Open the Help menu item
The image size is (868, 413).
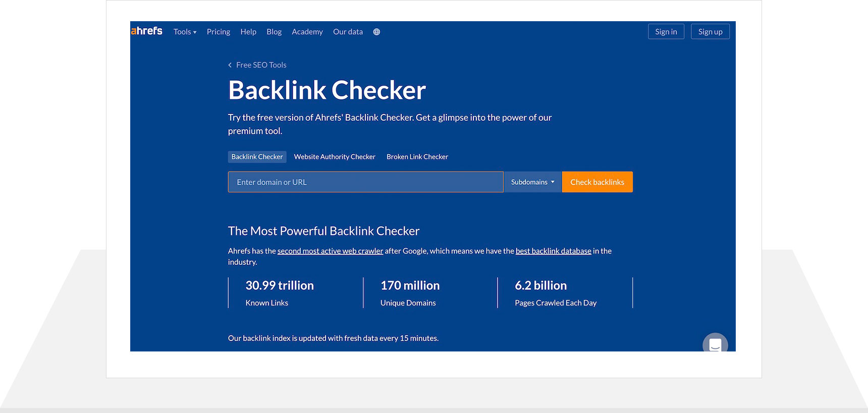(x=248, y=32)
